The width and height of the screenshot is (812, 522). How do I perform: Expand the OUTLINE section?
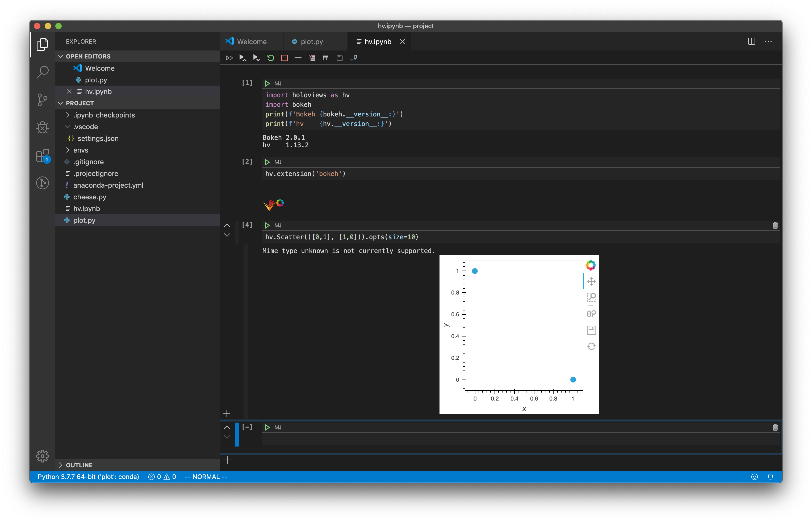79,465
